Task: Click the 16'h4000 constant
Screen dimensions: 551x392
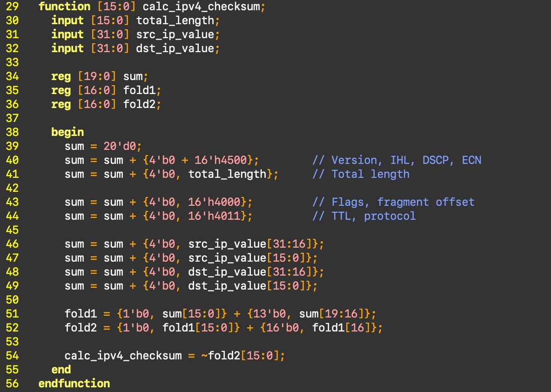Action: click(215, 202)
